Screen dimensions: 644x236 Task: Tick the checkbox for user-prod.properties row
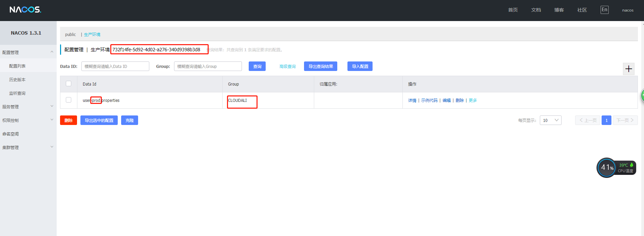69,100
